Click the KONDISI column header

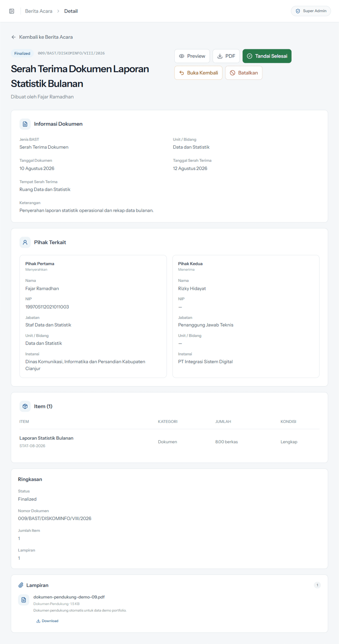click(288, 421)
